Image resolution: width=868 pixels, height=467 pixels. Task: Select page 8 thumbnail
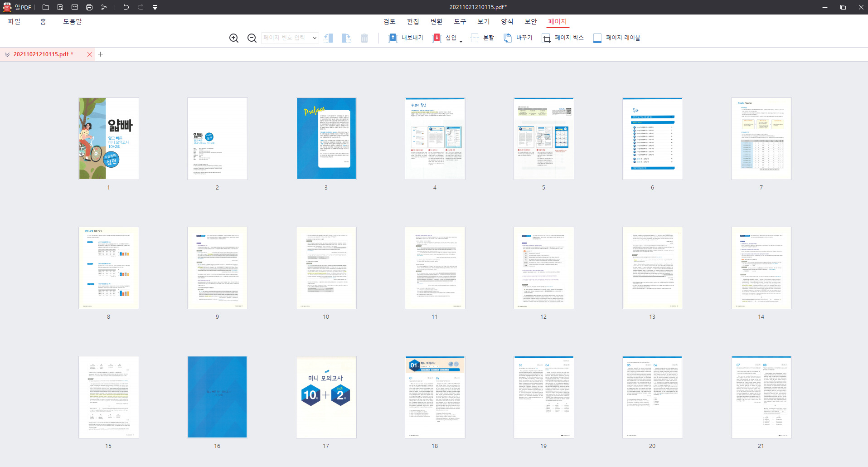tap(109, 268)
